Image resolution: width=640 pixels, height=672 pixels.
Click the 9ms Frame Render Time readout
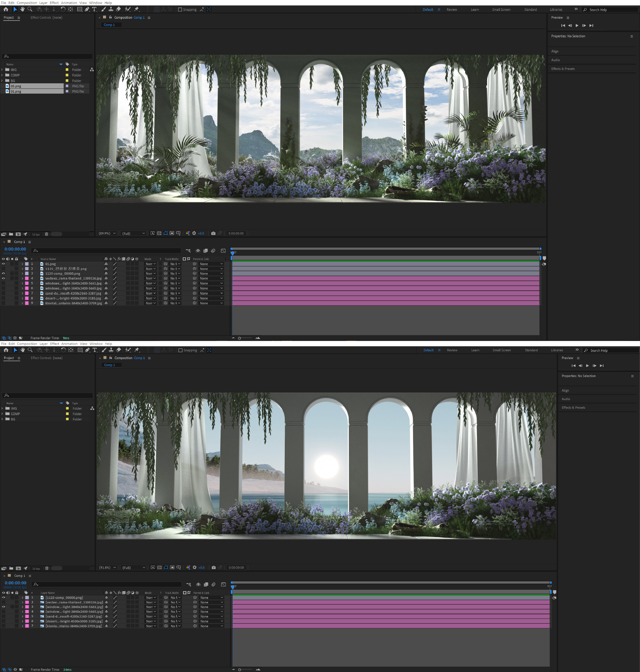point(66,338)
